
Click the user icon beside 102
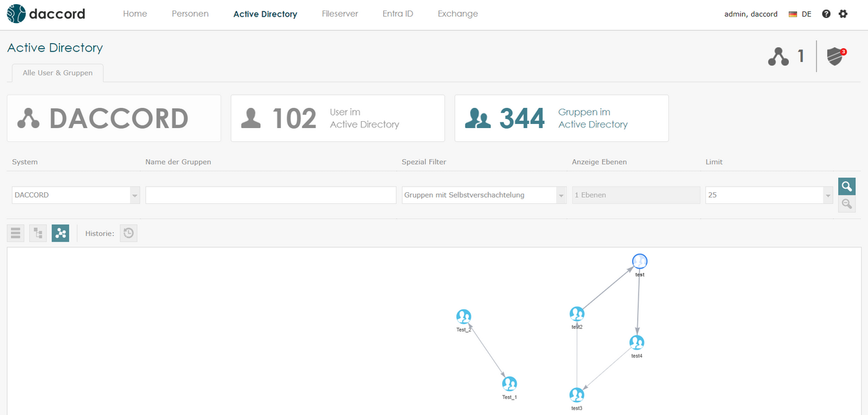251,118
